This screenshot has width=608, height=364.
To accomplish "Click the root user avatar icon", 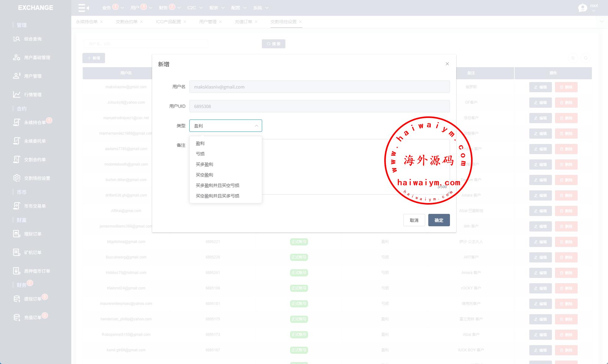I will pyautogui.click(x=583, y=8).
